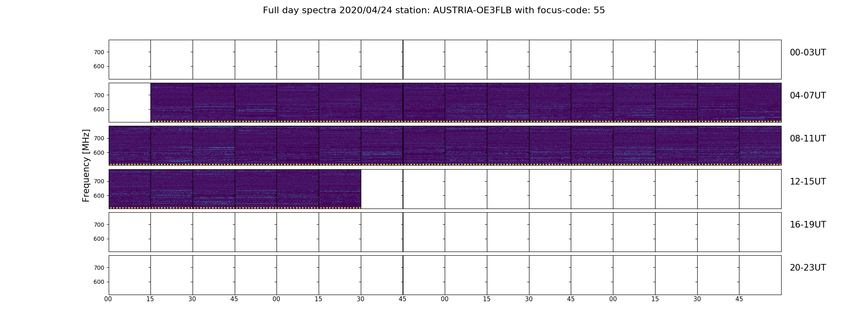868x331 pixels.
Task: Click the leftmost 00 time axis tick label
Action: tap(108, 299)
